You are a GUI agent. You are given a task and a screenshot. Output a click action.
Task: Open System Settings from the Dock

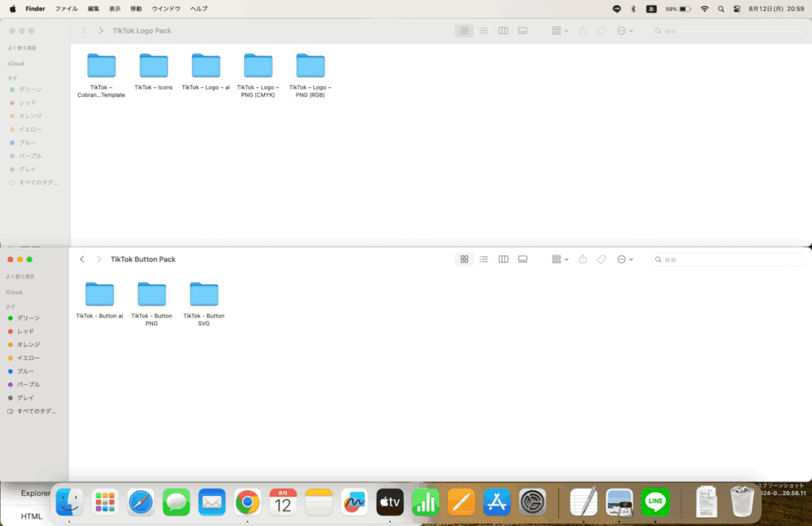[x=532, y=502]
